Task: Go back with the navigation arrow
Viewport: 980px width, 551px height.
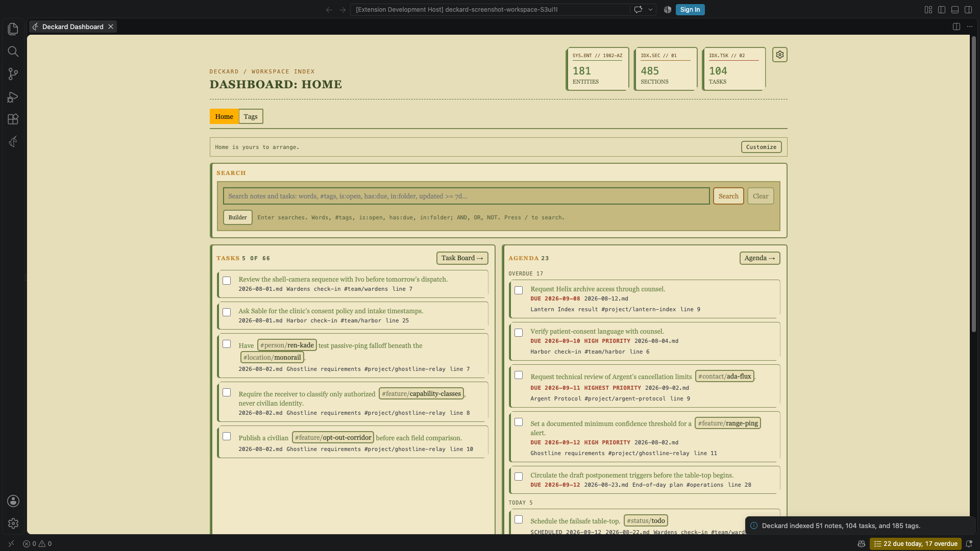Action: (x=329, y=10)
